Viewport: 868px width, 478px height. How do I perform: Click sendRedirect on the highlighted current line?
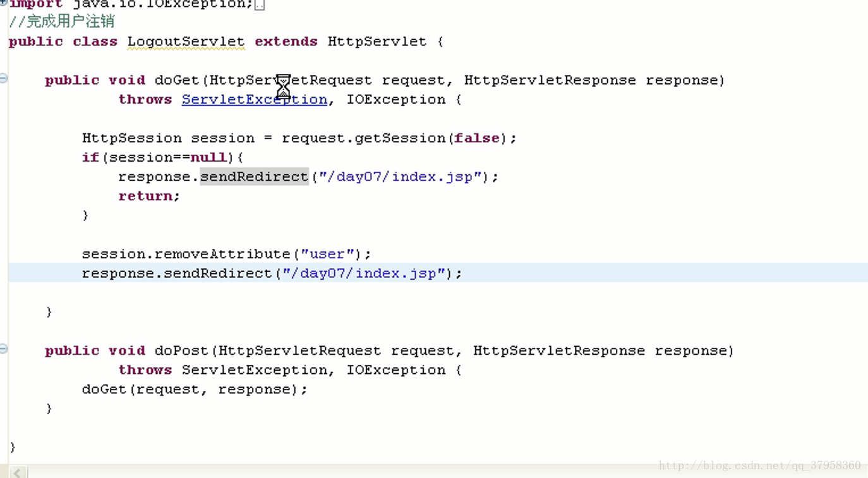tap(218, 273)
